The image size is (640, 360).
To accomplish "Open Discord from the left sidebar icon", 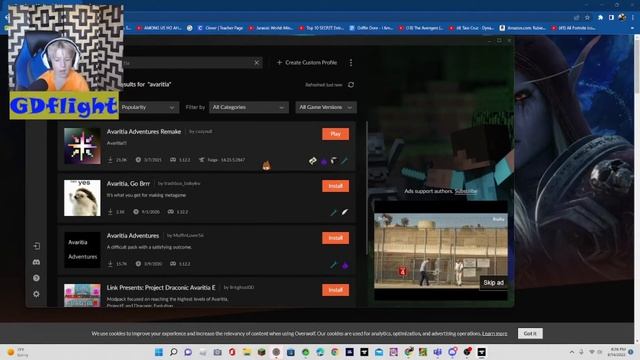I will tap(36, 262).
